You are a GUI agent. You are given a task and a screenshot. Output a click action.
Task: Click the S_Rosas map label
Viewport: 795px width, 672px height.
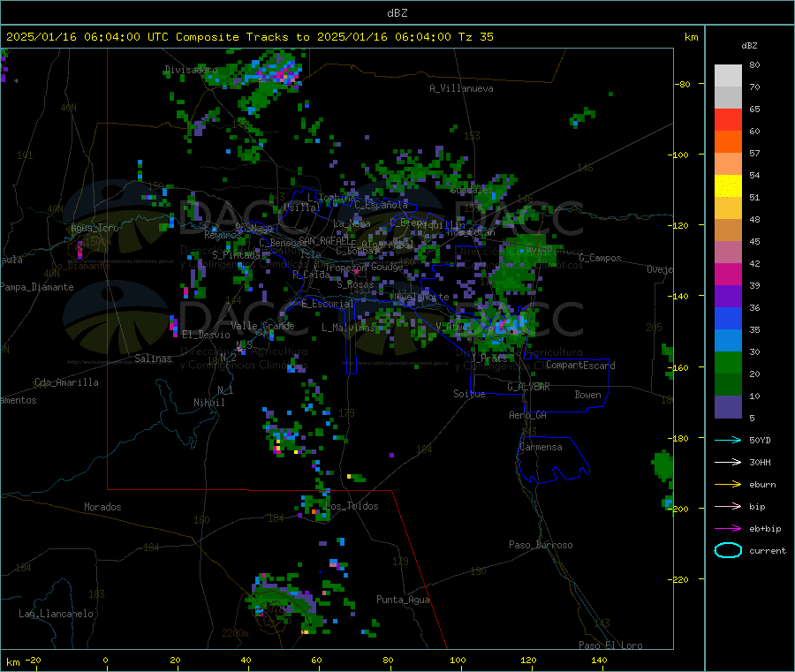pyautogui.click(x=355, y=285)
